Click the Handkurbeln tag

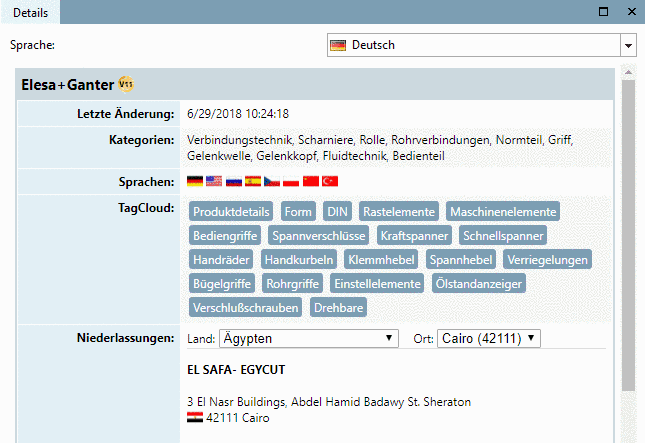(x=299, y=260)
